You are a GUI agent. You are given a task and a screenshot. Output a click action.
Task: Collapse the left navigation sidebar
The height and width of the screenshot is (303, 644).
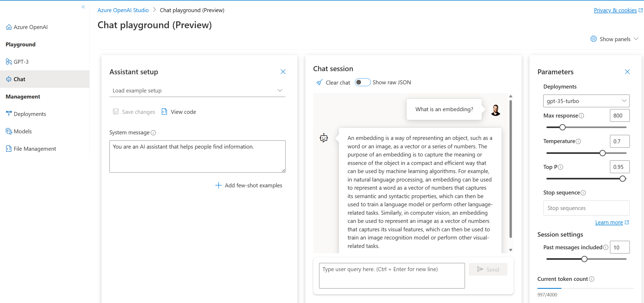point(83,7)
